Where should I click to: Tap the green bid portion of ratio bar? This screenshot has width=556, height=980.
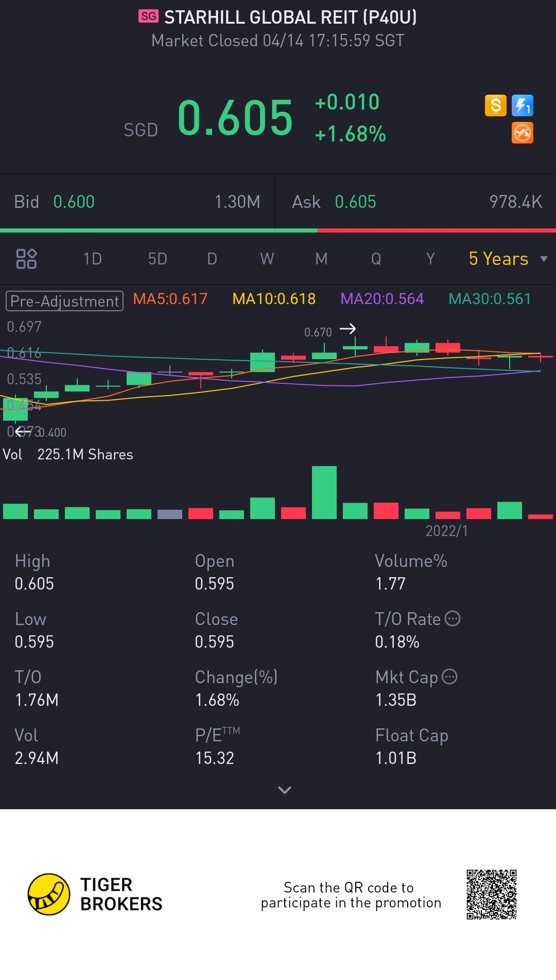[159, 230]
